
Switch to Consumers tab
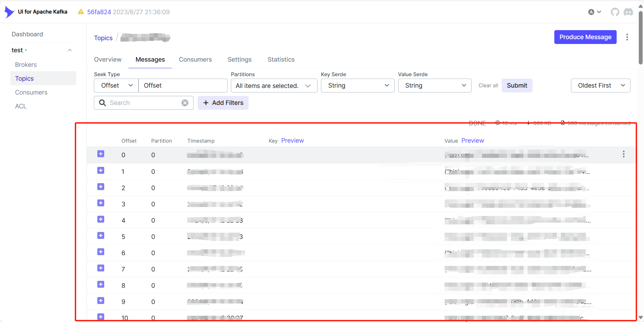pyautogui.click(x=195, y=60)
